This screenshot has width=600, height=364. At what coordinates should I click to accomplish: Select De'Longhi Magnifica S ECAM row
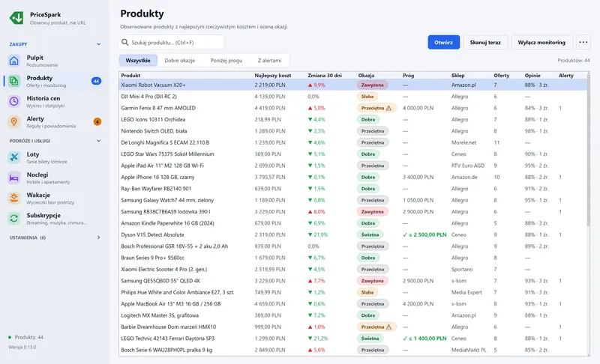[352, 142]
